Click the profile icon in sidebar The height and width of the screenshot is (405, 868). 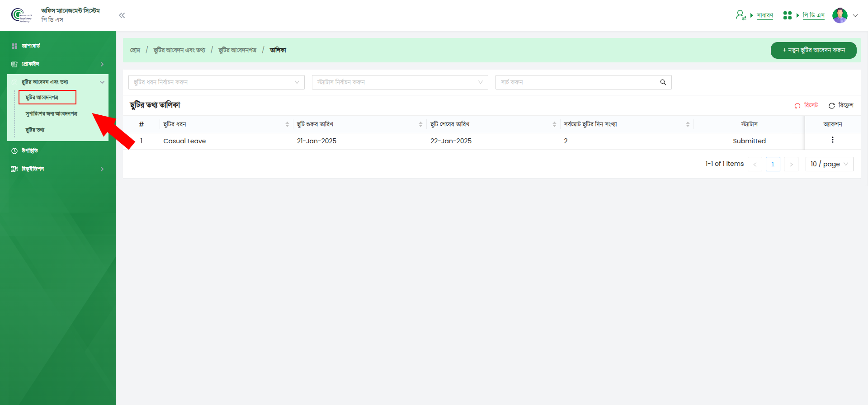tap(14, 64)
